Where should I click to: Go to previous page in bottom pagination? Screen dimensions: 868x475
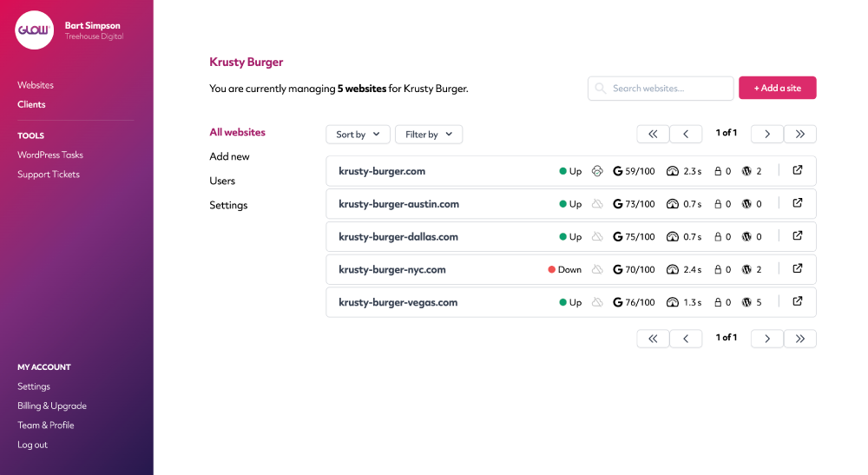pyautogui.click(x=686, y=339)
